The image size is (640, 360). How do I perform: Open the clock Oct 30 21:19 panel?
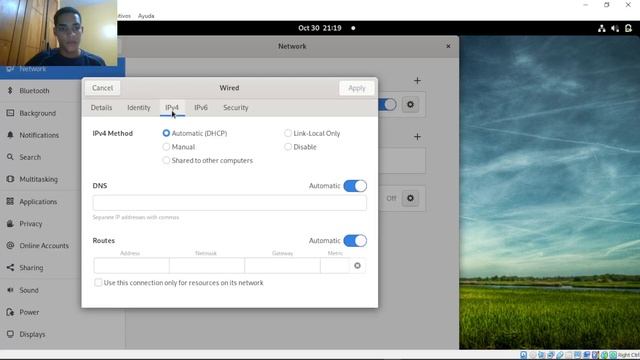(320, 28)
